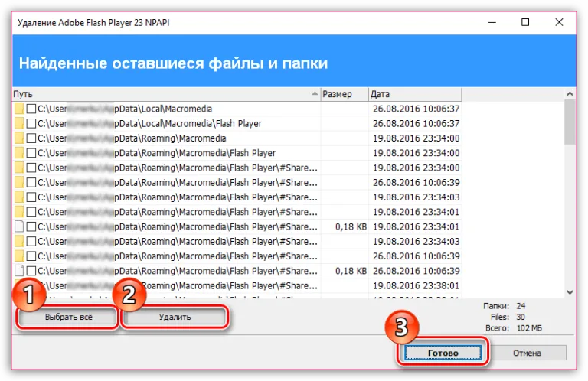Check the Roaming\Macromedia\Flash Player folder checkbox
588x381 pixels.
pyautogui.click(x=31, y=153)
